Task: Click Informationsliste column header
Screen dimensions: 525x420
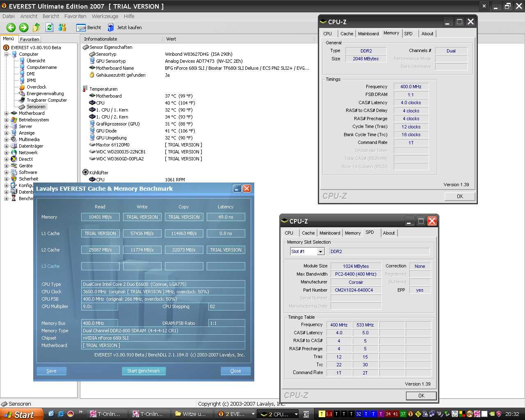Action: (121, 39)
